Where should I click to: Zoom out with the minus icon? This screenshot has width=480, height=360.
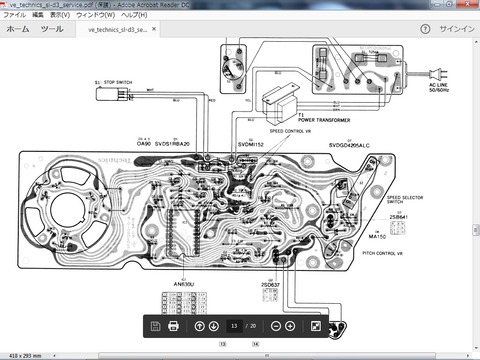point(276,326)
